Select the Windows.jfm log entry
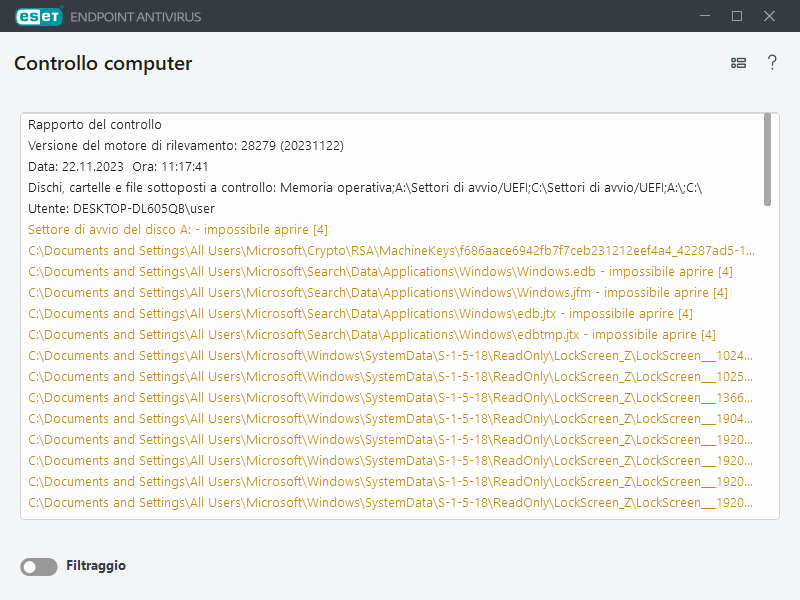The width and height of the screenshot is (800, 600). pyautogui.click(x=377, y=293)
